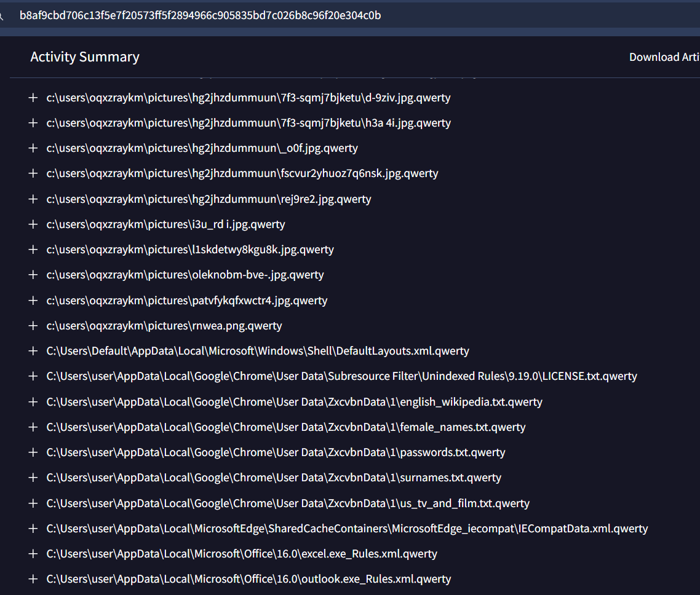The height and width of the screenshot is (595, 700).
Task: Click plus icon beside fscvur2yhuoz7q6nsk.jpg.qwerty
Action: (x=33, y=173)
